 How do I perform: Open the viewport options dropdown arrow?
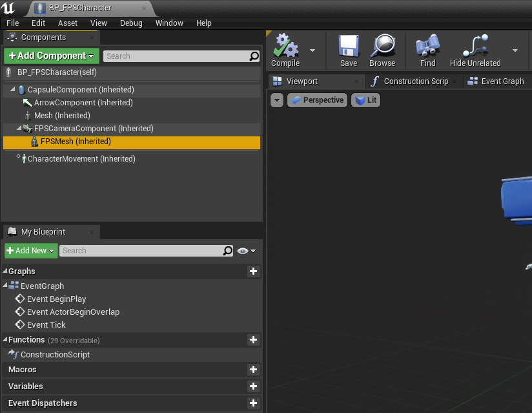pos(277,100)
